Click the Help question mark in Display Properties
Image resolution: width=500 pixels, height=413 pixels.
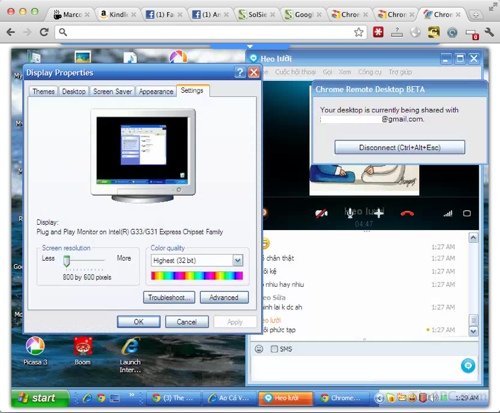[240, 72]
